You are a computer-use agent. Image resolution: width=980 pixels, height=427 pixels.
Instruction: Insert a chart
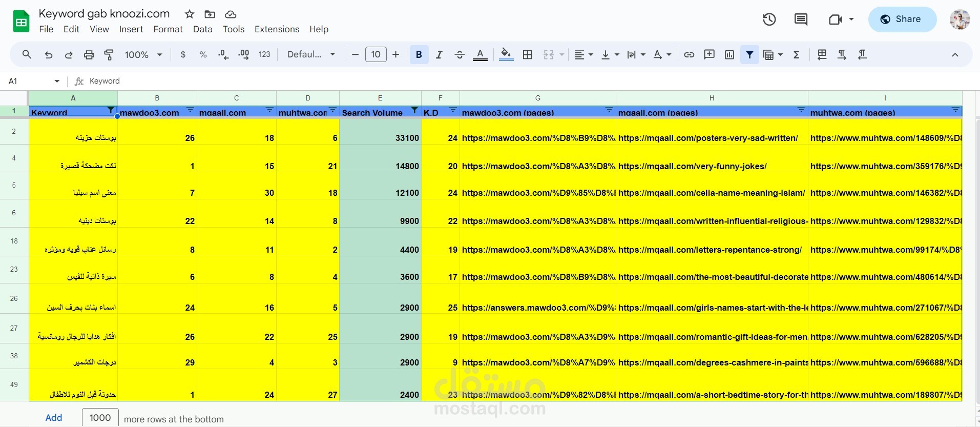click(729, 55)
